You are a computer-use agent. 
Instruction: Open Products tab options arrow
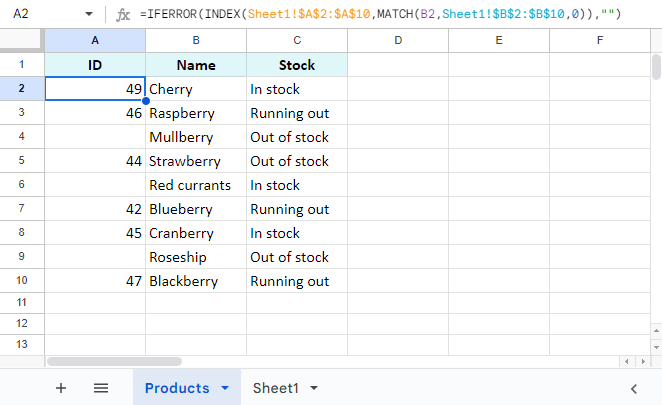click(x=225, y=388)
